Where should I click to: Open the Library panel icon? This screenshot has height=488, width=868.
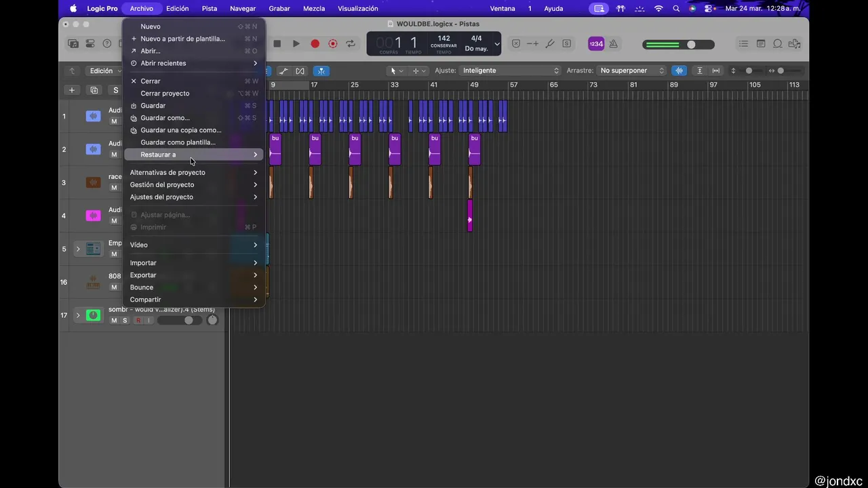click(x=73, y=43)
